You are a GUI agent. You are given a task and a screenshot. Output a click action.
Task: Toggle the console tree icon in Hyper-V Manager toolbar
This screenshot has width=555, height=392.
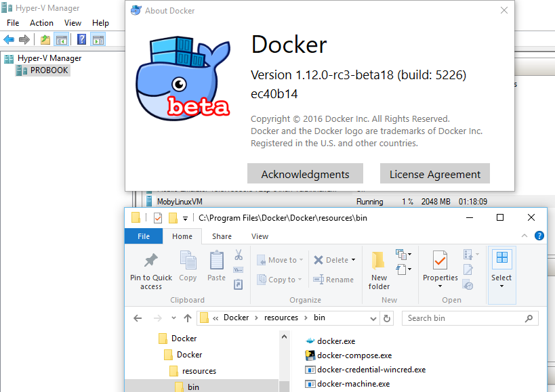pos(61,39)
